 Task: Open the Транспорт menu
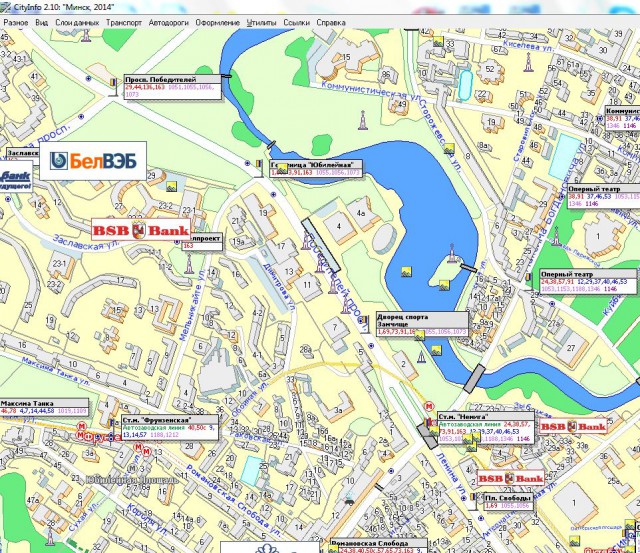point(124,22)
